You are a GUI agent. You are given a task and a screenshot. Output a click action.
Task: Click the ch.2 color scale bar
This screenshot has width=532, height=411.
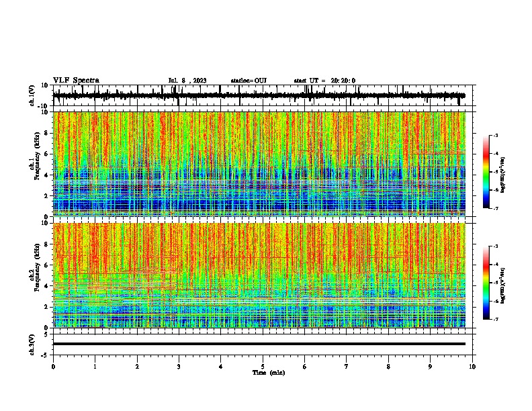pyautogui.click(x=486, y=283)
